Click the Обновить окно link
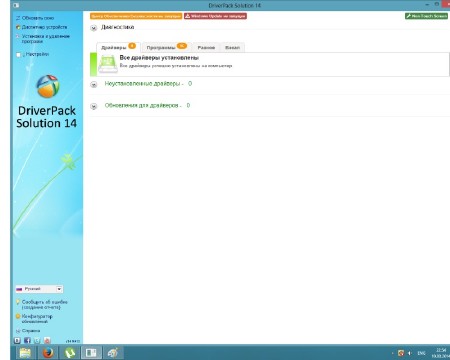 pyautogui.click(x=38, y=18)
